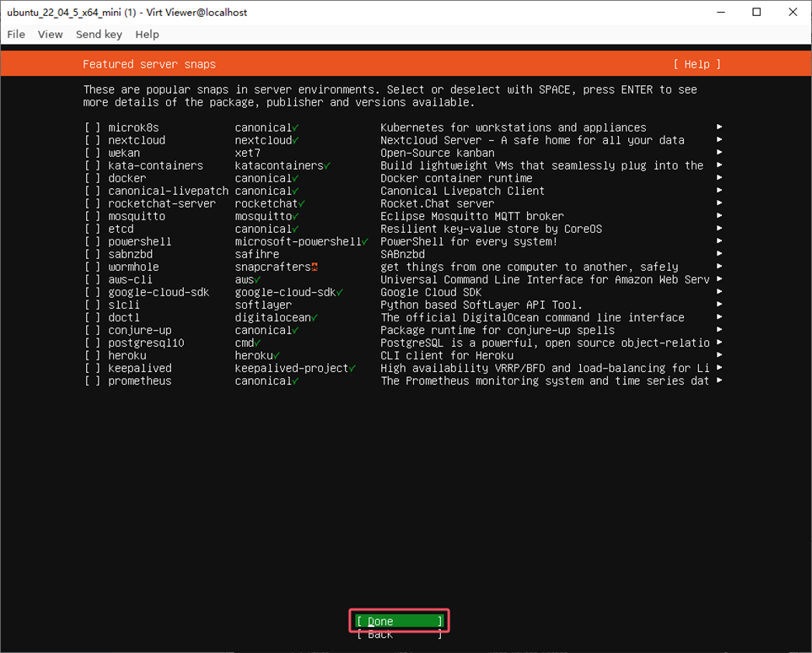This screenshot has height=653, width=812.
Task: Click verified checkmark beside canonical on conjure-up row
Action: click(295, 331)
